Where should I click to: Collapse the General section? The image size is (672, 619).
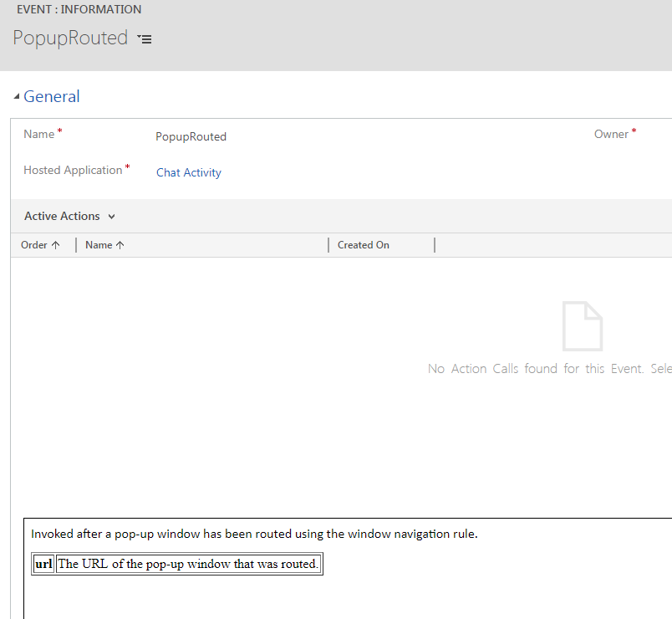click(x=17, y=96)
